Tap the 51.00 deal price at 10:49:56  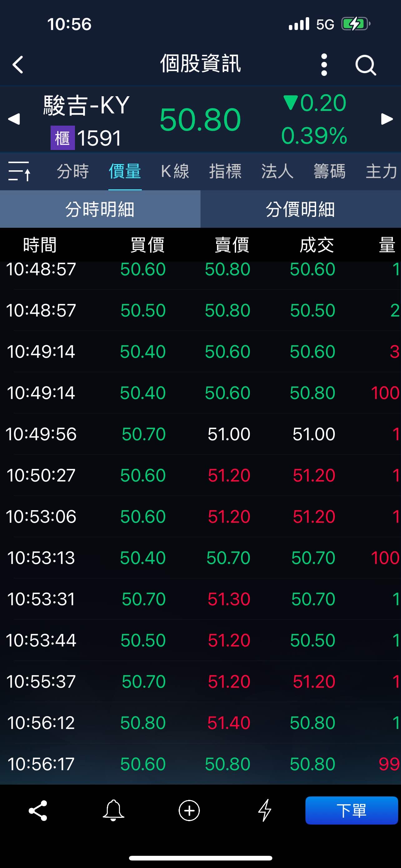(314, 434)
